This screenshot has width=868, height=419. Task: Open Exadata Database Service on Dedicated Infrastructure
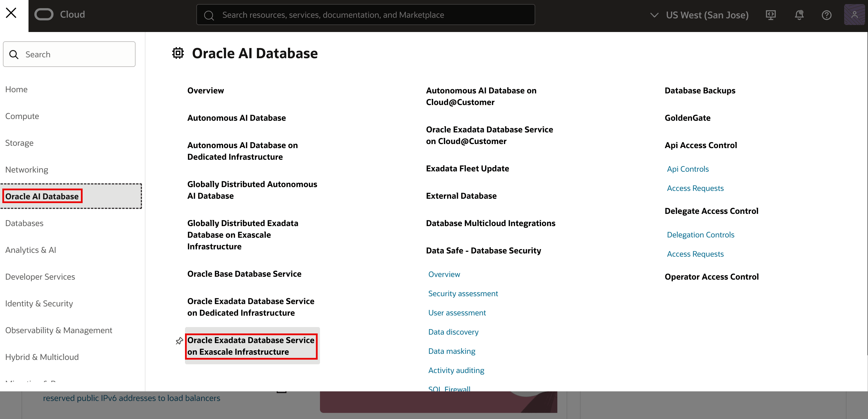click(x=251, y=307)
